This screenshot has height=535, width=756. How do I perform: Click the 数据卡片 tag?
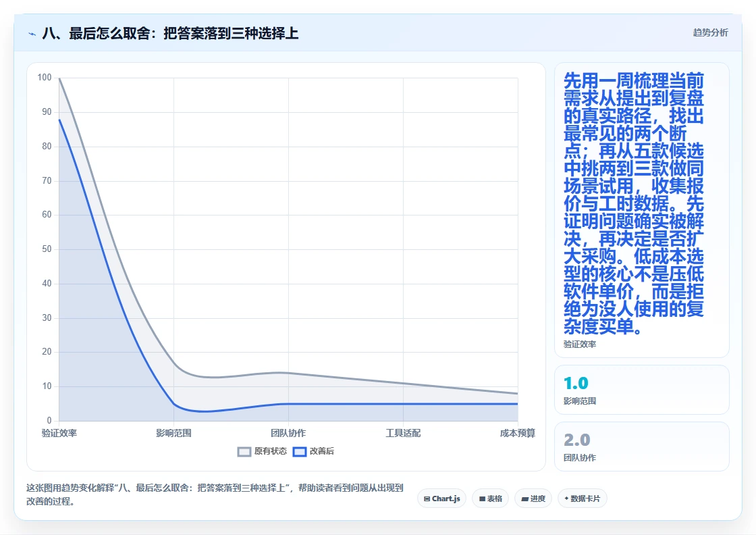pos(582,499)
